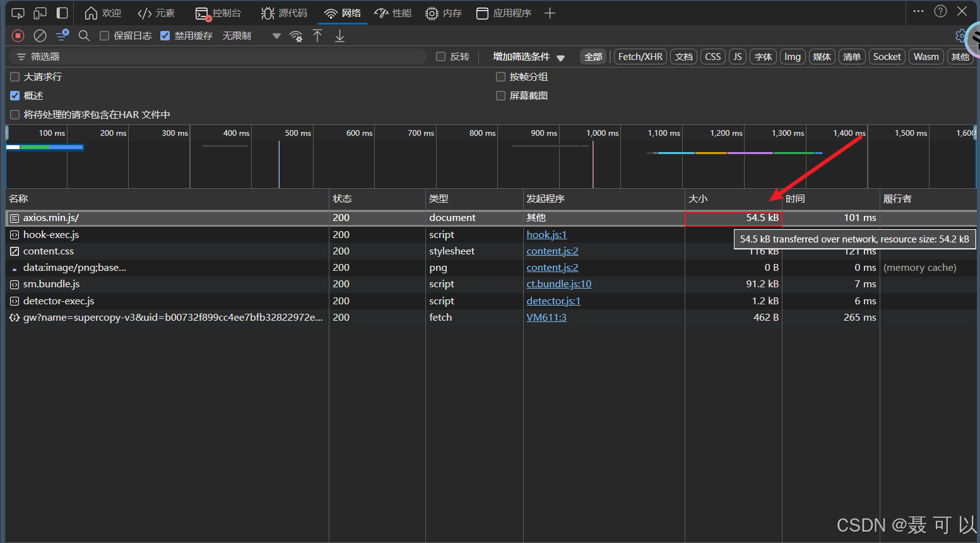The height and width of the screenshot is (543, 980).
Task: Enable 大请求行 checkbox
Action: pos(15,77)
